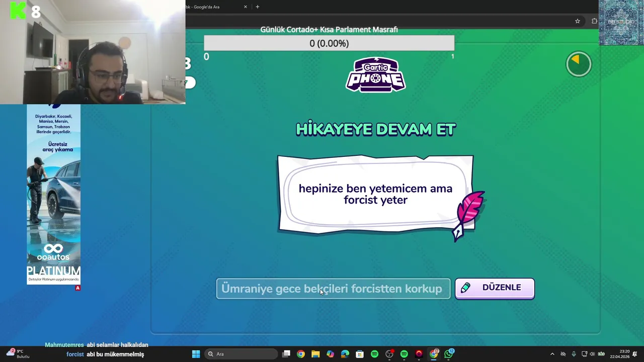Click the 'Günlük Cortado+ Kısa Parlament Masrafı' title
The image size is (644, 362).
click(329, 30)
